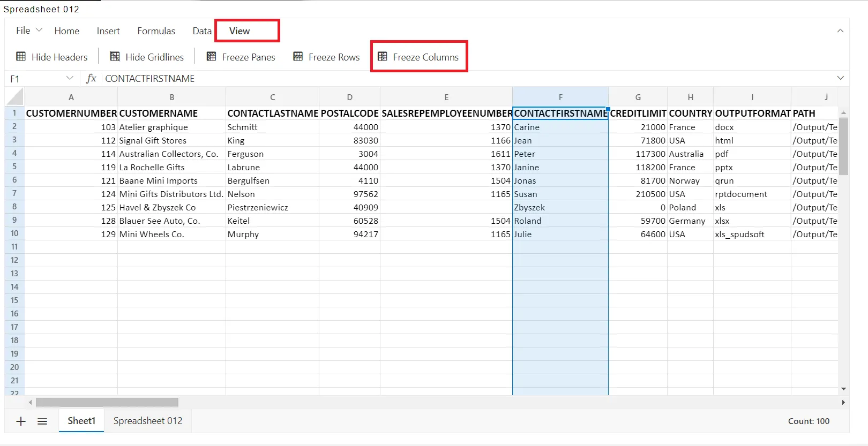868x446 pixels.
Task: Click the cell Norway
Action: (x=691, y=180)
